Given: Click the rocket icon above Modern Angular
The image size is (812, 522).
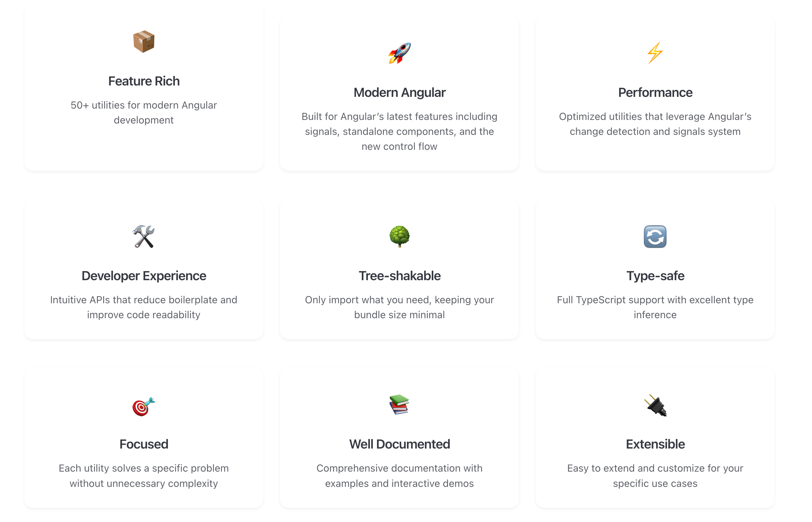Looking at the screenshot, I should point(399,53).
